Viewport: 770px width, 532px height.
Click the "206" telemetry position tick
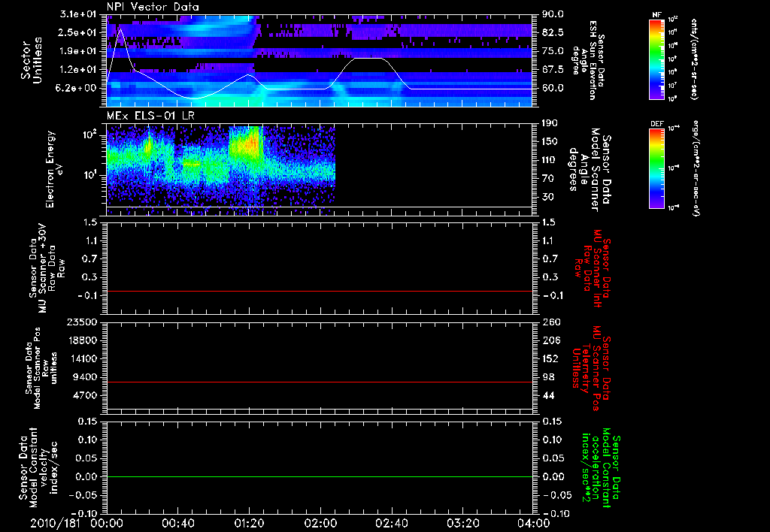tap(550, 340)
